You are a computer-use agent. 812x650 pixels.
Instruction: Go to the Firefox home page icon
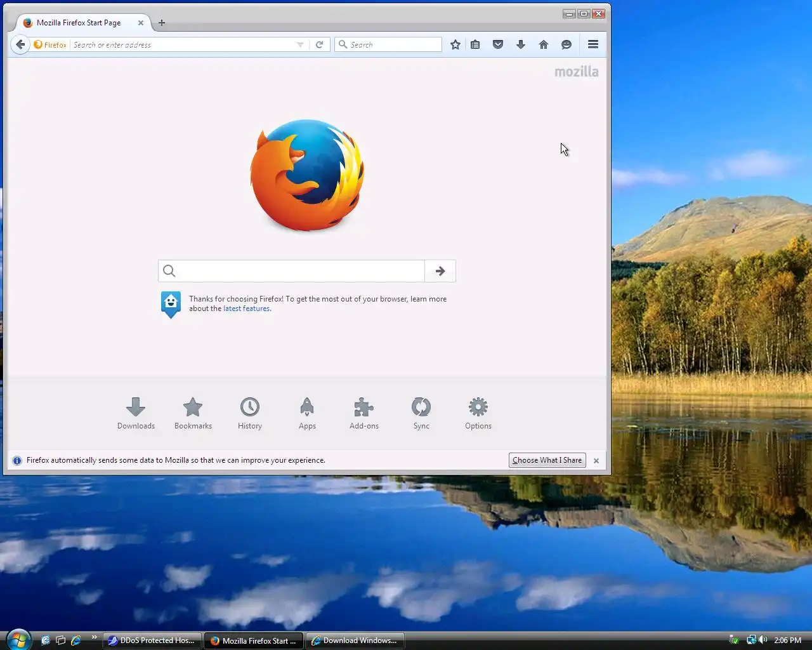point(544,44)
